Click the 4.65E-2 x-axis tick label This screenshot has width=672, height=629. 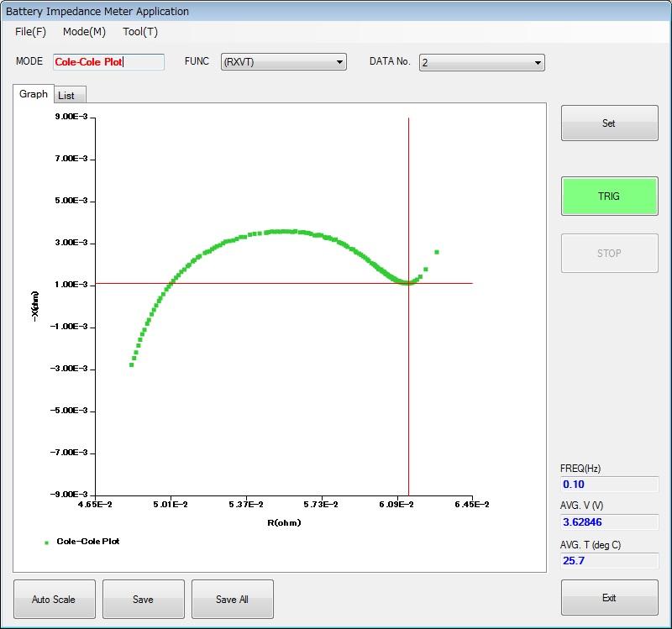95,505
